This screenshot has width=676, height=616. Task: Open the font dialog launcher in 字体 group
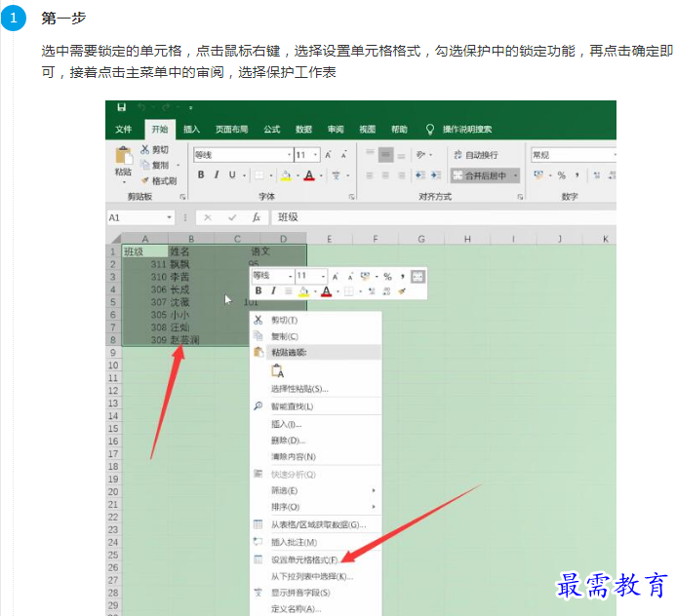coord(351,197)
